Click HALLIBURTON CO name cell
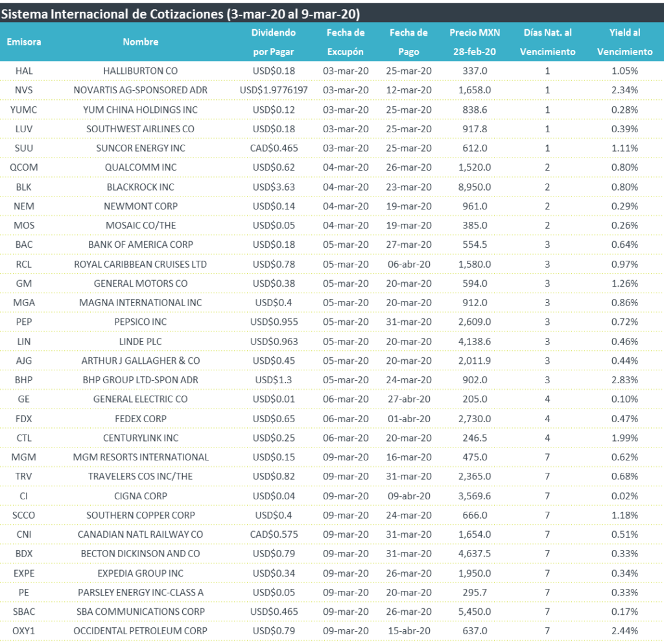This screenshot has height=644, width=664. tap(141, 71)
